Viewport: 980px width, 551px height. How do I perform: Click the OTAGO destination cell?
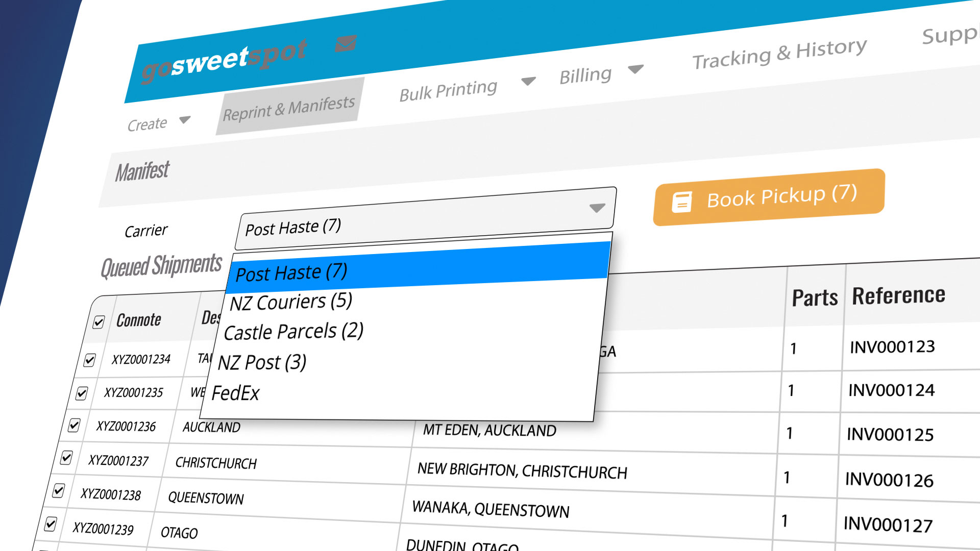coord(179,533)
